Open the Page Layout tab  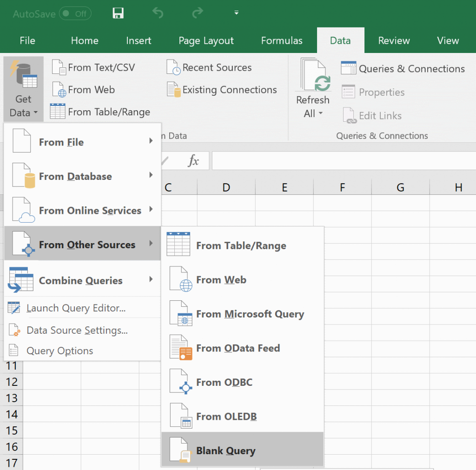coord(206,40)
